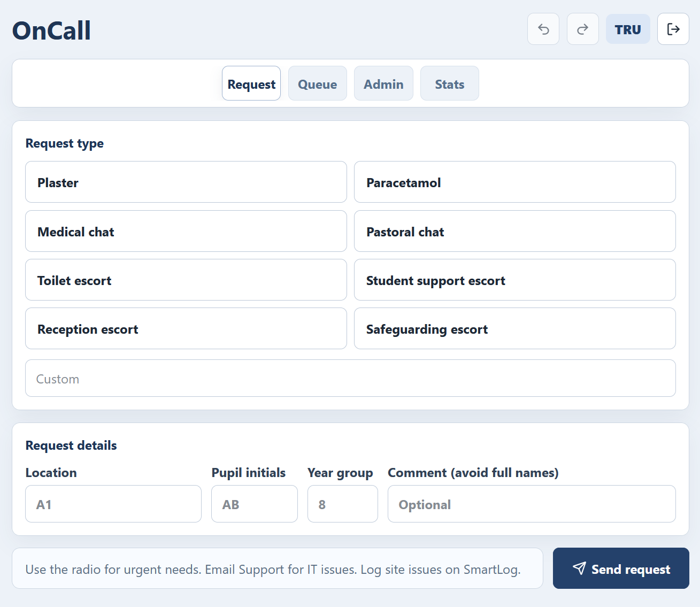The width and height of the screenshot is (700, 607).
Task: Switch to the Queue tab
Action: (x=318, y=83)
